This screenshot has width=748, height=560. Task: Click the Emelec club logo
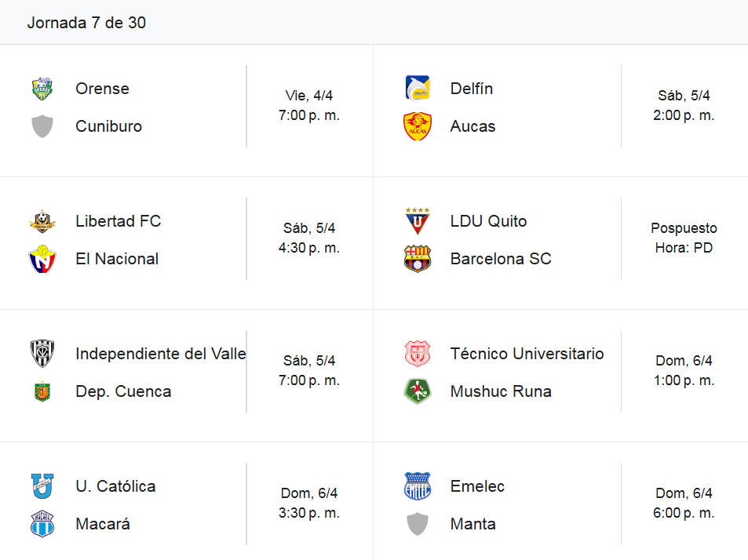[418, 486]
